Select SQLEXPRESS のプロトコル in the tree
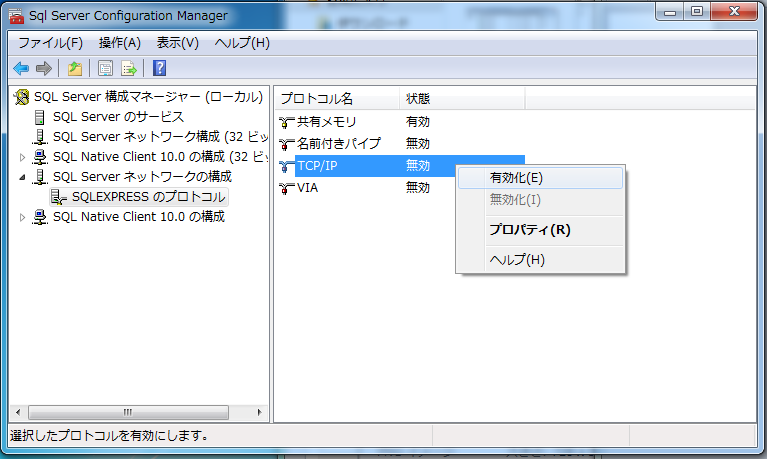Viewport: 767px width, 459px height. pos(148,197)
